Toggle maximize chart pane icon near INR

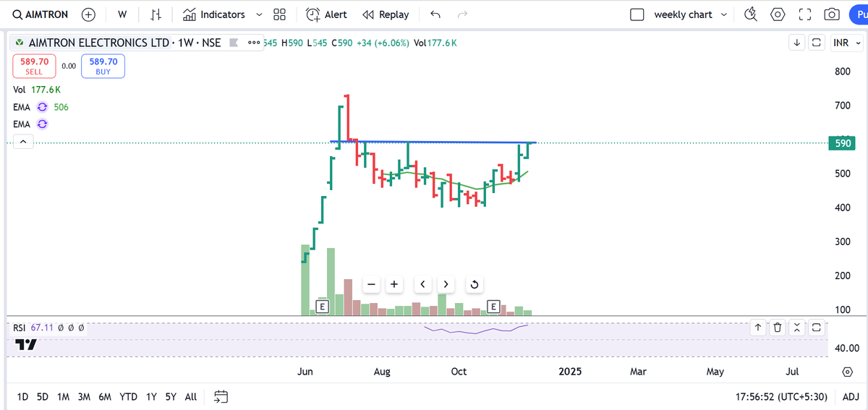click(817, 43)
